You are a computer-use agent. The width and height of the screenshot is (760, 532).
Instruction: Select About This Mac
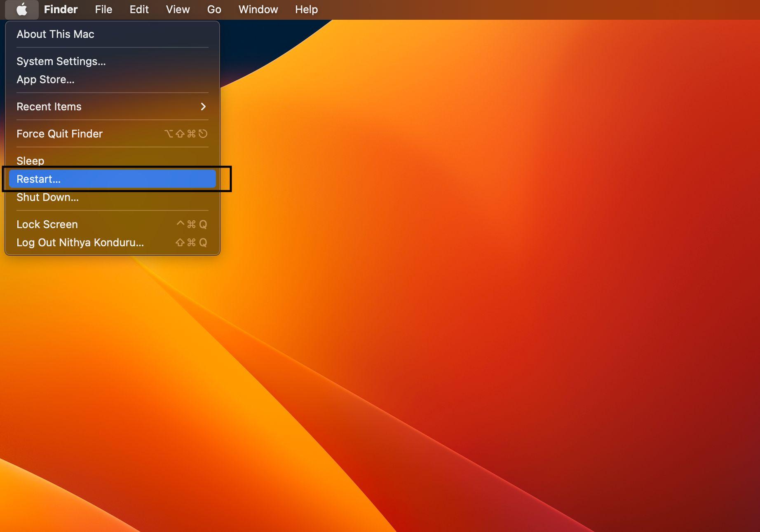[x=55, y=34]
